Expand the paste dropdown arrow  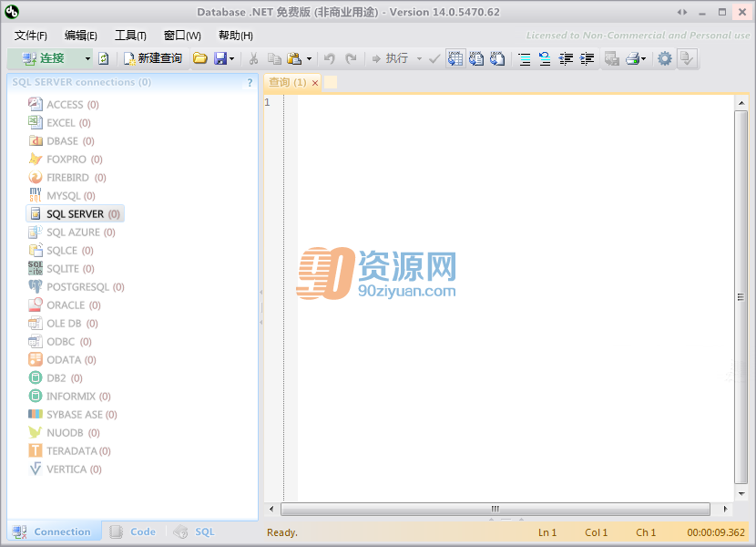coord(309,58)
